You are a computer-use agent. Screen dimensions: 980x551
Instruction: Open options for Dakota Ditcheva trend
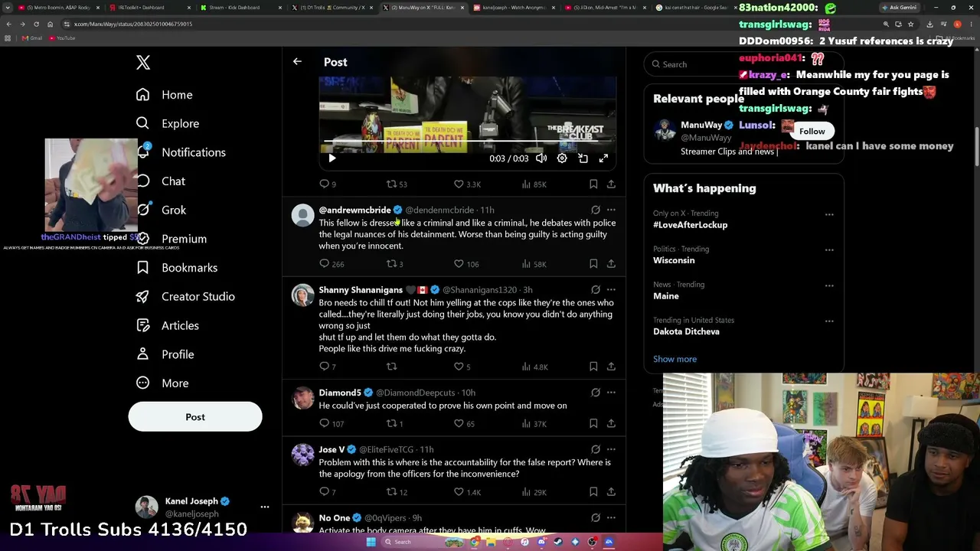(x=829, y=321)
